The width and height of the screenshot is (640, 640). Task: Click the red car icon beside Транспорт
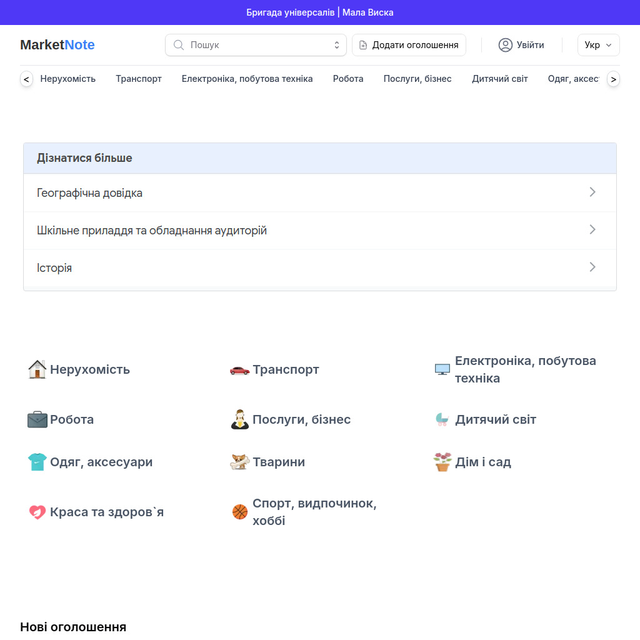[240, 370]
